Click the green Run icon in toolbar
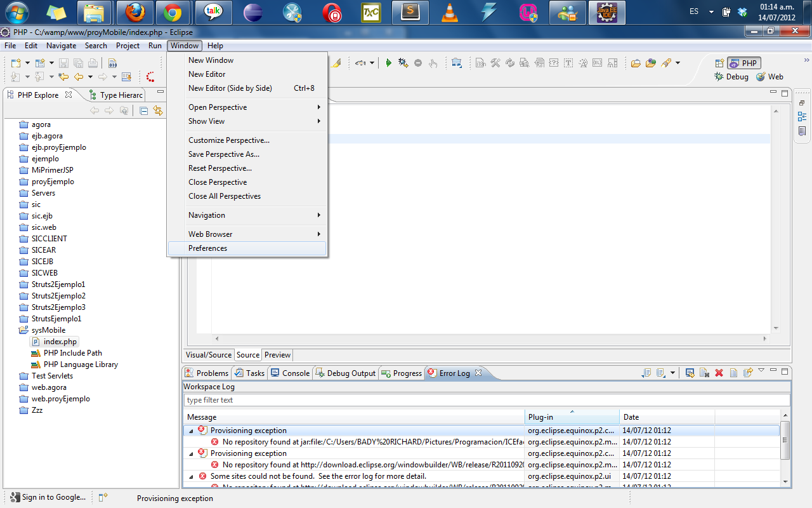Image resolution: width=812 pixels, height=508 pixels. pos(389,63)
